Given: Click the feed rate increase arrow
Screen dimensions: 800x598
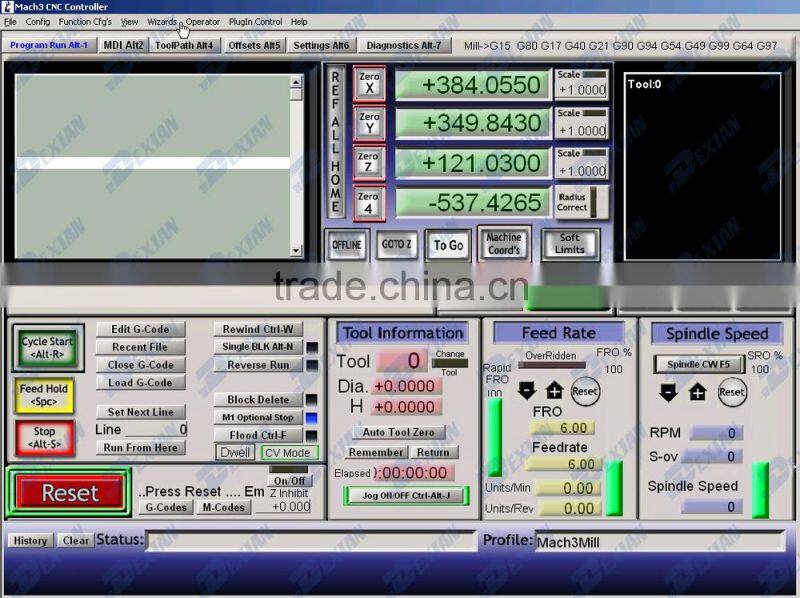Looking at the screenshot, I should point(555,391).
